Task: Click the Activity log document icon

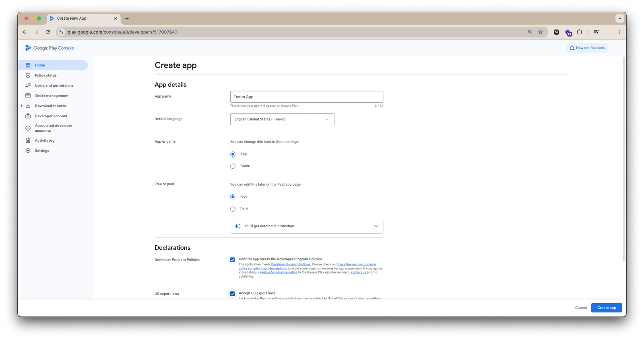Action: [x=28, y=141]
